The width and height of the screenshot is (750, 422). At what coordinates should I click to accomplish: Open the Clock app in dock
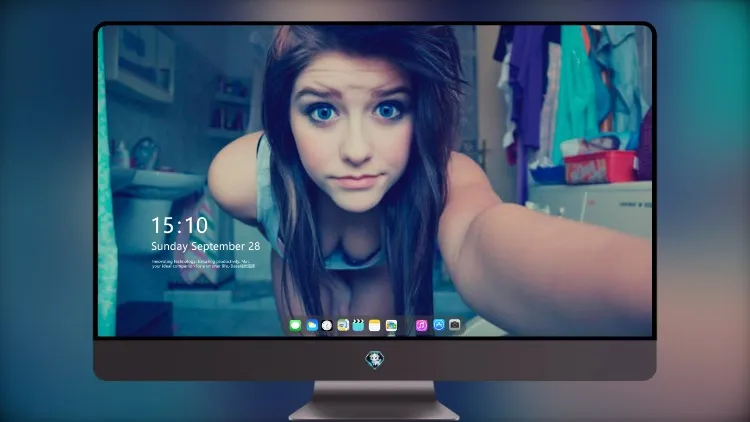(x=327, y=325)
